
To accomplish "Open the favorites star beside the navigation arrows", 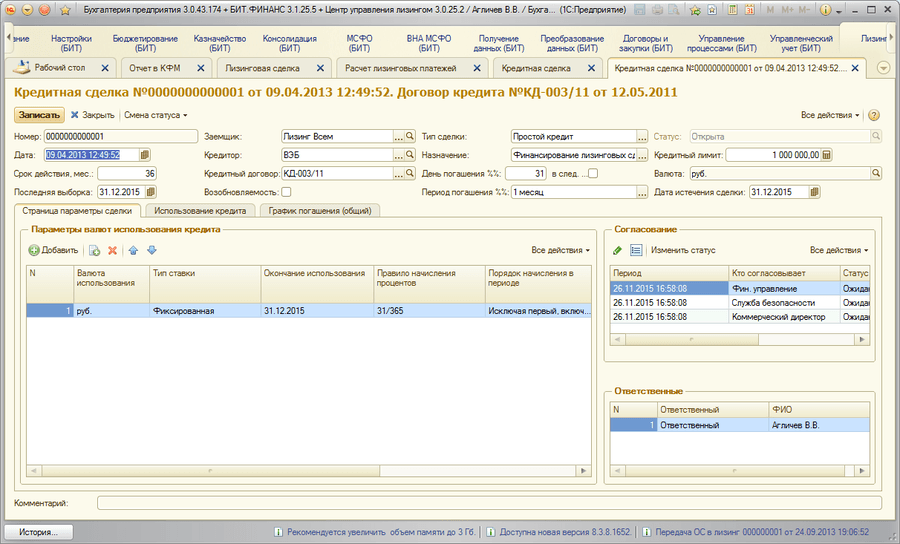I will (65, 10).
